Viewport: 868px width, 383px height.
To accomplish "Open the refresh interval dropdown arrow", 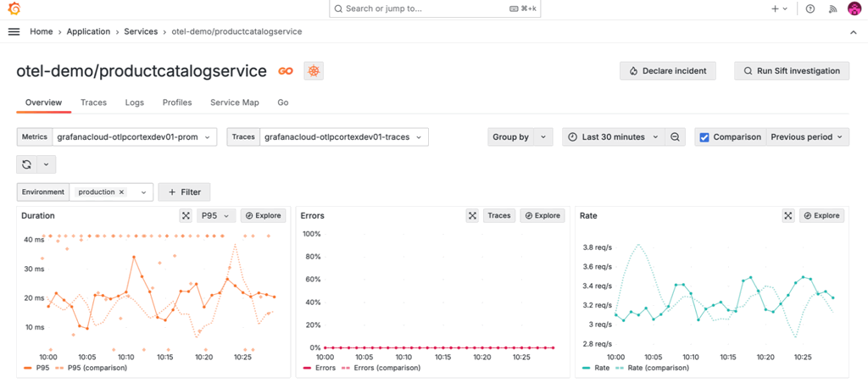I will click(x=46, y=164).
